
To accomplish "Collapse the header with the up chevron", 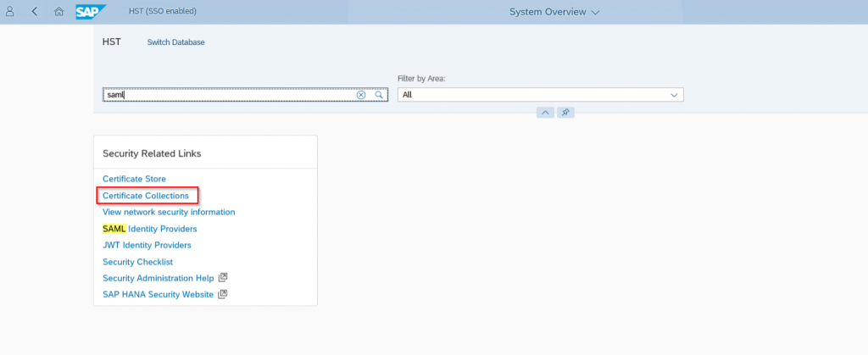I will coord(545,112).
